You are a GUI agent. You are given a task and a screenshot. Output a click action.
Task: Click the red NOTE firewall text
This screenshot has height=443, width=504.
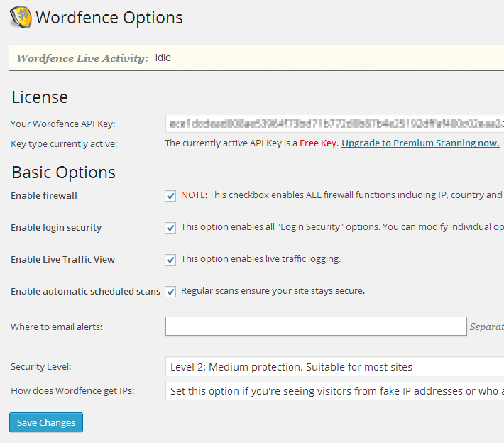coord(194,195)
